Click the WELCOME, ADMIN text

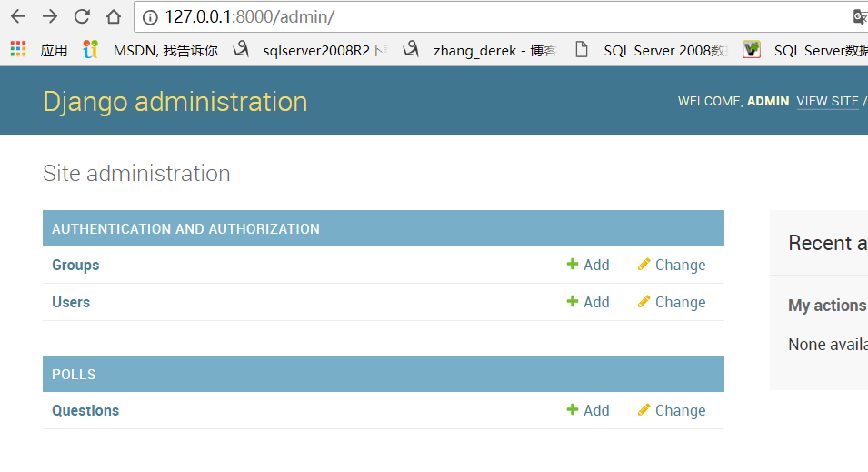pos(733,101)
